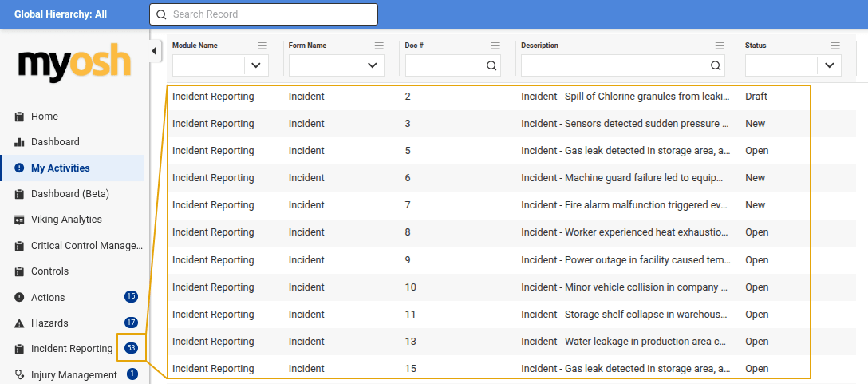Image resolution: width=868 pixels, height=384 pixels.
Task: Open My Activities in sidebar
Action: (x=61, y=168)
